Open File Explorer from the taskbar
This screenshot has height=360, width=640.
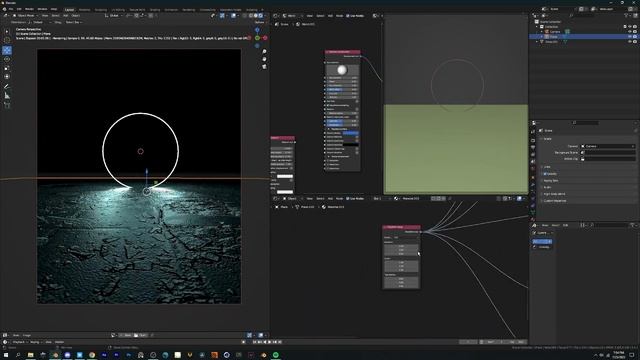tap(30, 355)
